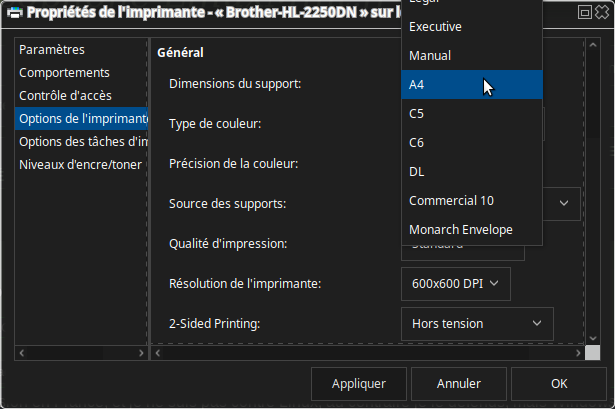
Task: Maximize the printer properties window
Action: (584, 13)
